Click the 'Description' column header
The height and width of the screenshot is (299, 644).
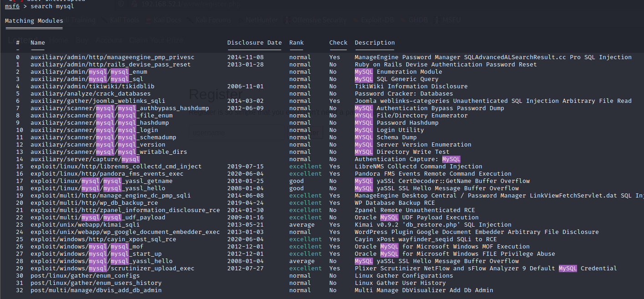pyautogui.click(x=375, y=43)
